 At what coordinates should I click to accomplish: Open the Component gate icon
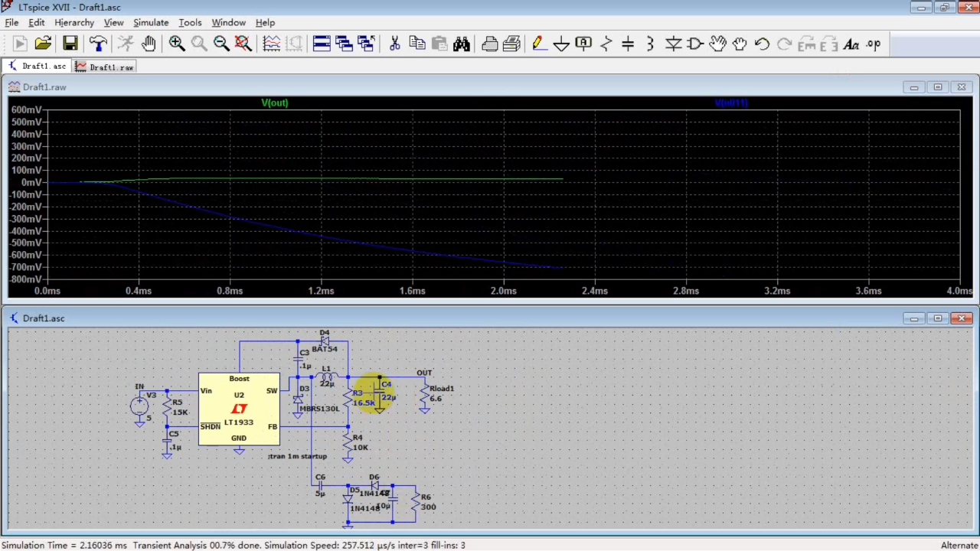point(695,44)
